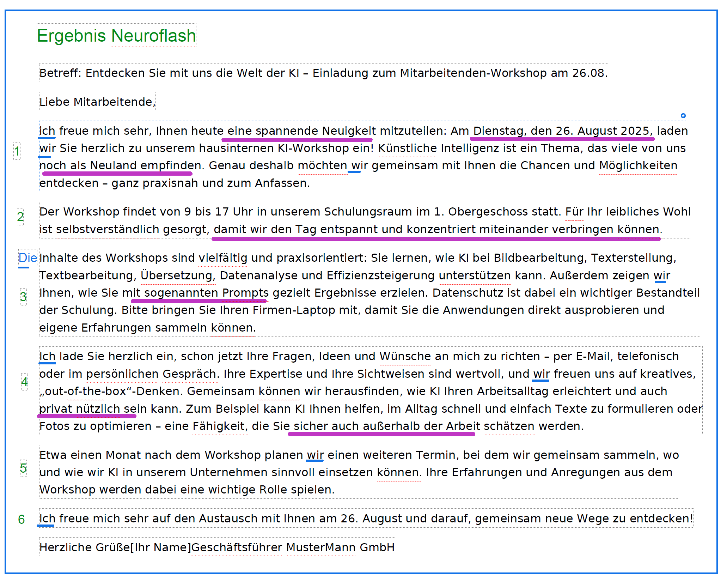Click the word "Austausch" in paragraph 6
Viewport: 727px width, 588px height.
point(228,519)
